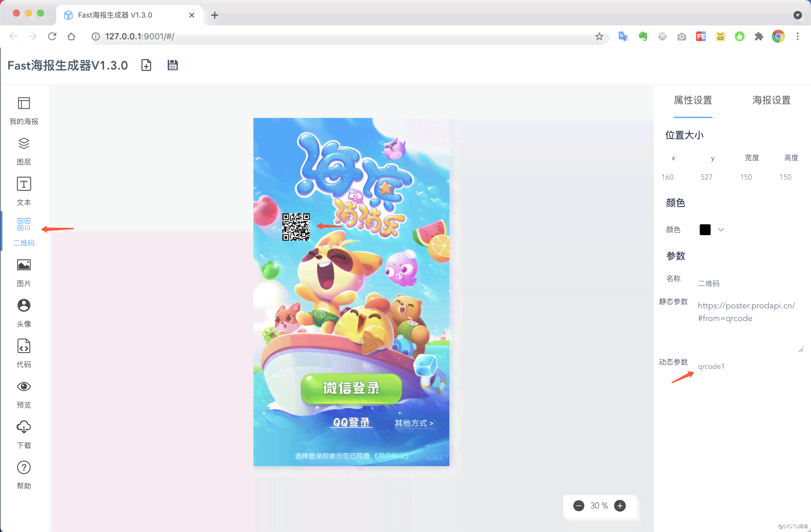Image resolution: width=811 pixels, height=532 pixels.
Task: Add a 头像 avatar element
Action: [x=24, y=313]
